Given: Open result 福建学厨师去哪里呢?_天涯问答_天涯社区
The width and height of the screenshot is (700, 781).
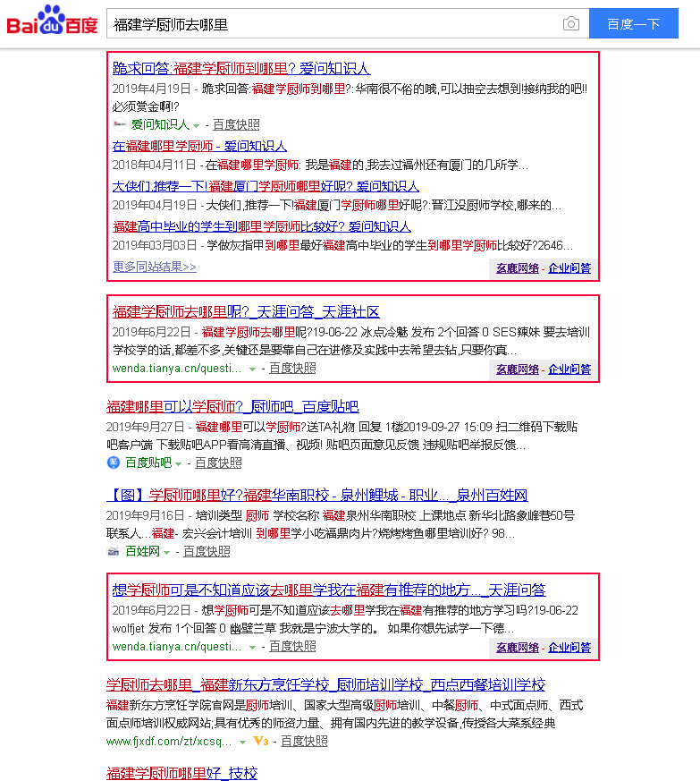Looking at the screenshot, I should [x=246, y=312].
